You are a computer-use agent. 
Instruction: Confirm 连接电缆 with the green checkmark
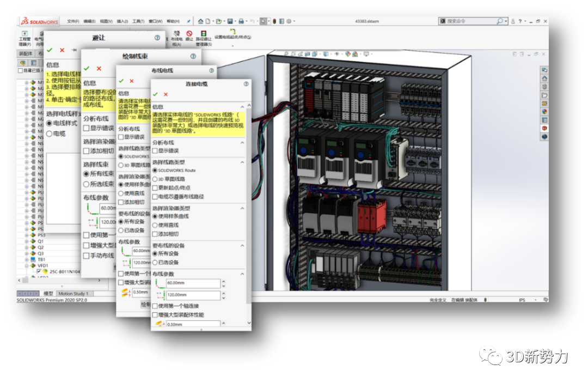coord(156,94)
